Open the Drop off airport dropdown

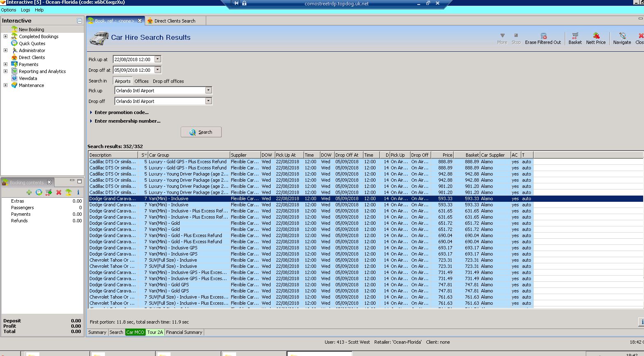(208, 101)
